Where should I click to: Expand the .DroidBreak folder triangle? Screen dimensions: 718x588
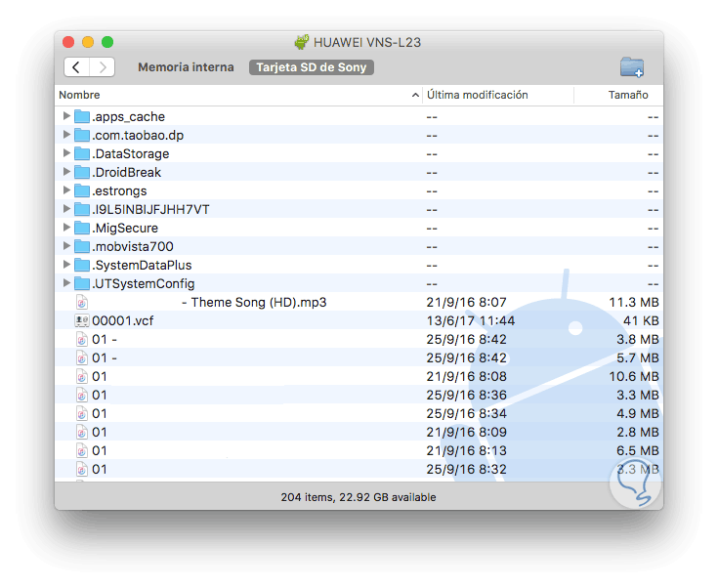66,172
